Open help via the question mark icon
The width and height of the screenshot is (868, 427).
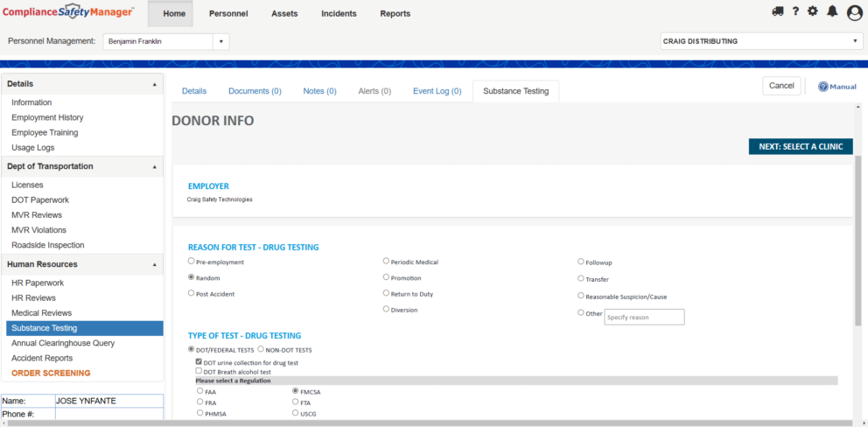[795, 11]
